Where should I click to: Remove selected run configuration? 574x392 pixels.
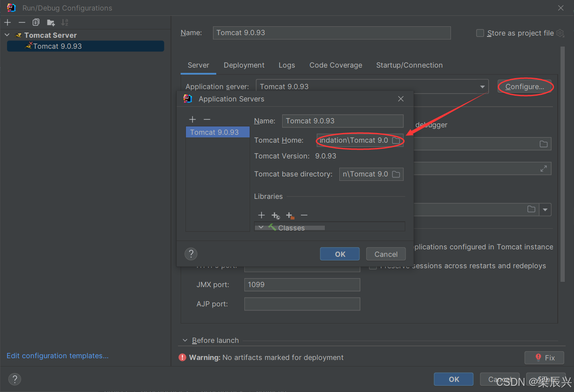(x=22, y=22)
